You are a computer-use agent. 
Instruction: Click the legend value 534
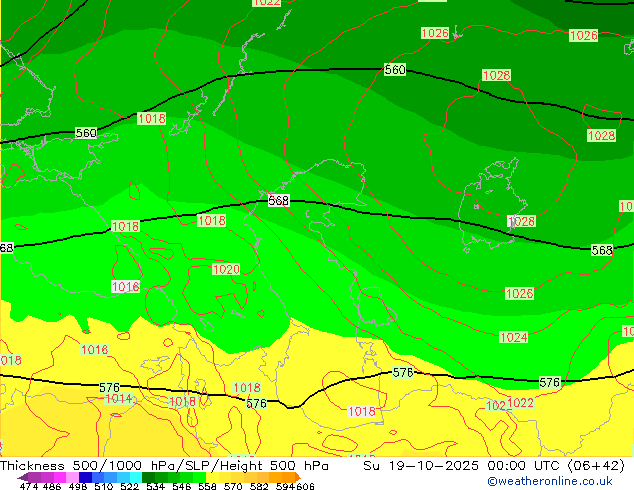[x=155, y=486]
